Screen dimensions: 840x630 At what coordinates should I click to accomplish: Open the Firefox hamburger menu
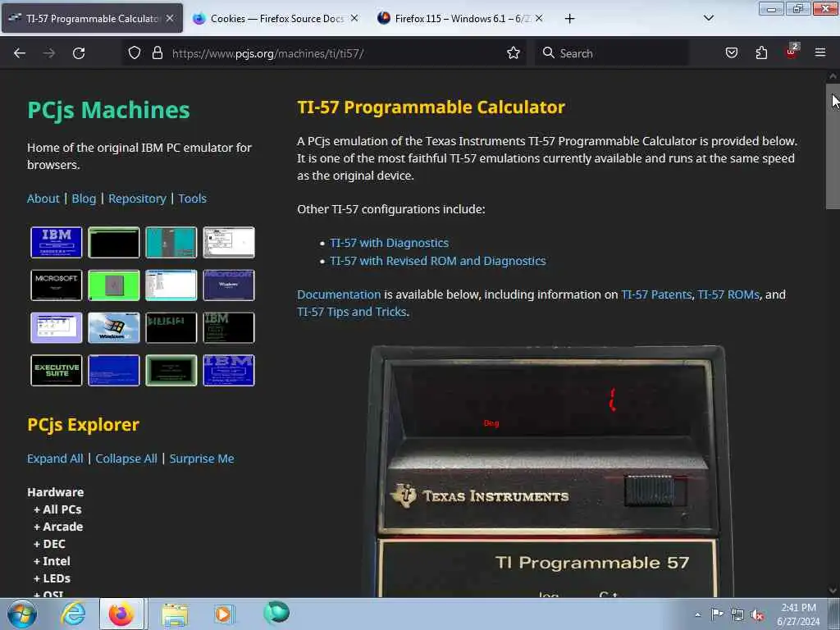819,53
